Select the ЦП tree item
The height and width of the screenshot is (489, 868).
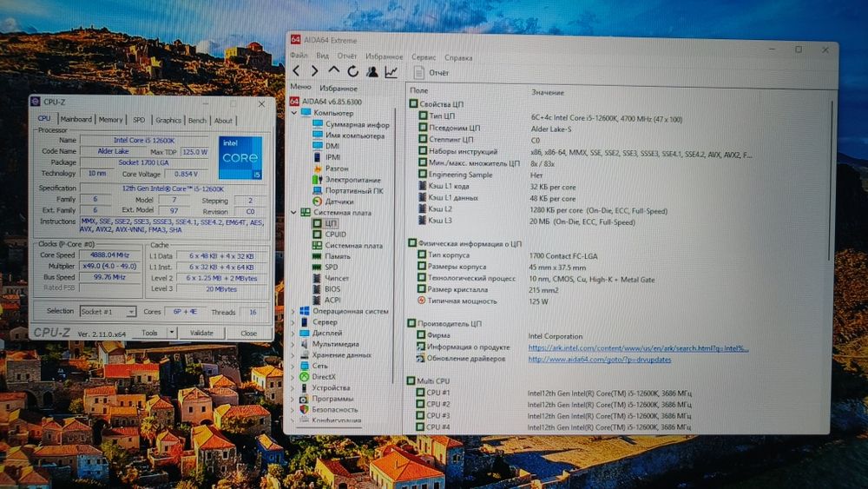(x=325, y=223)
